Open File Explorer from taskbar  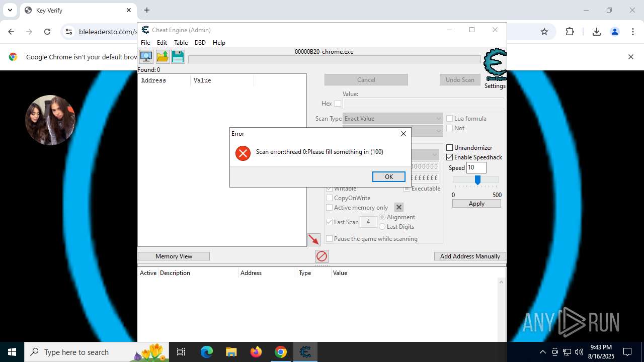pos(231,352)
